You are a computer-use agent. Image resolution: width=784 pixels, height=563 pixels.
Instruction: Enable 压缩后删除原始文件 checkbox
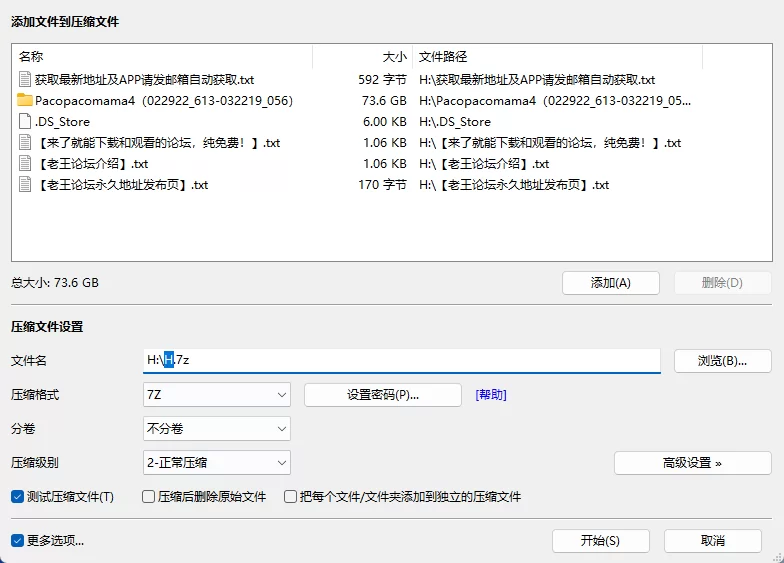point(148,496)
